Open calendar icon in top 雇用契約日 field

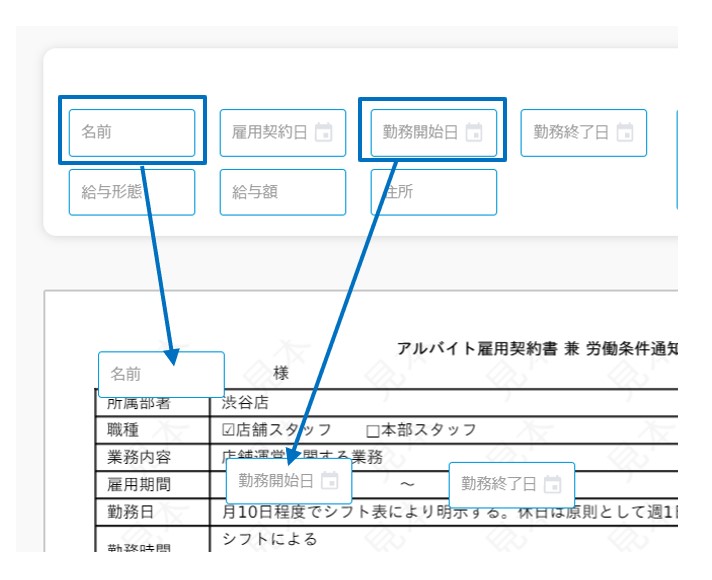324,132
